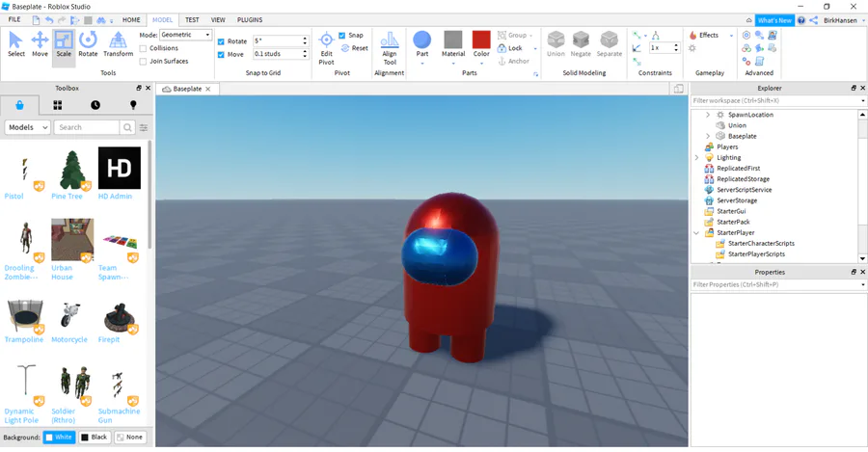Open the Pine Tree model link

point(67,197)
